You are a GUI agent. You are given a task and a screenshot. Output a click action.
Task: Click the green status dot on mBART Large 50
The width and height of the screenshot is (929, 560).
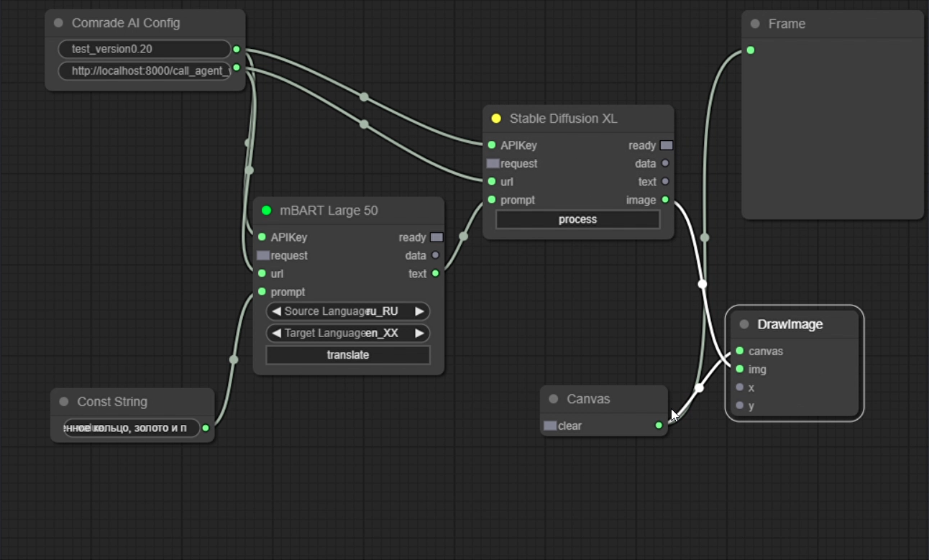pos(265,211)
